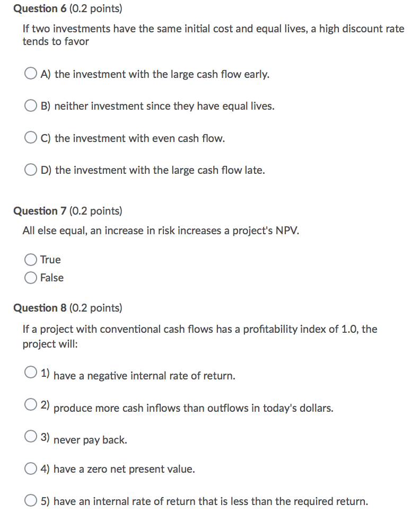Screen dimensions: 420x531
Task: Select answer A for Question 6
Action: (30, 73)
